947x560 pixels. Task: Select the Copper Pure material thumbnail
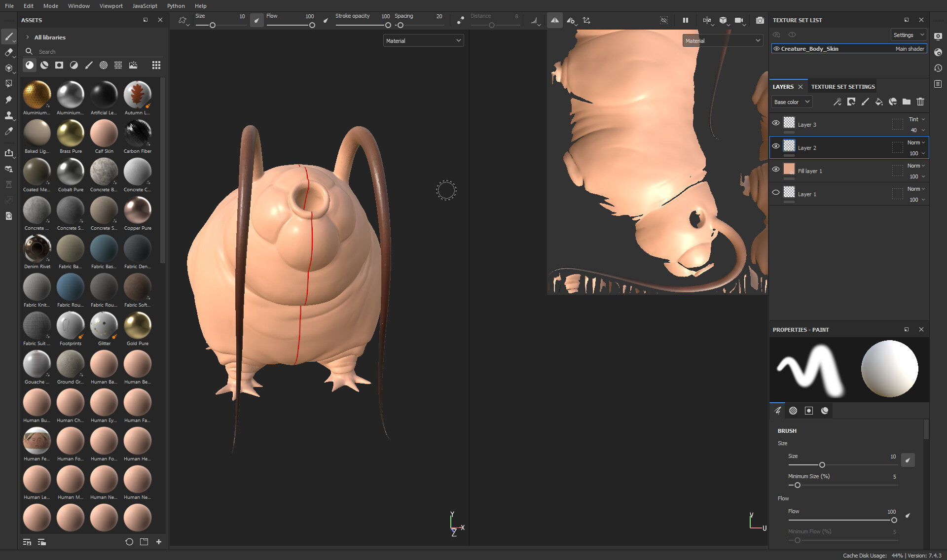138,210
